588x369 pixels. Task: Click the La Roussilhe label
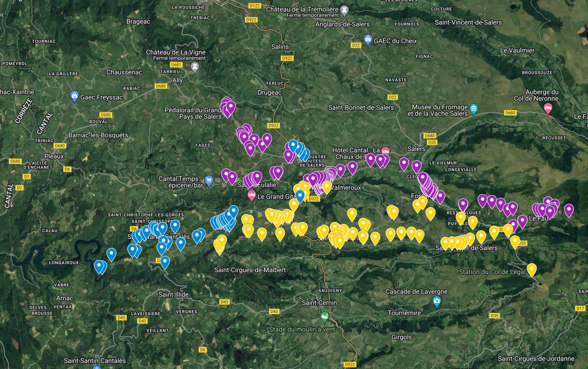coord(188,7)
